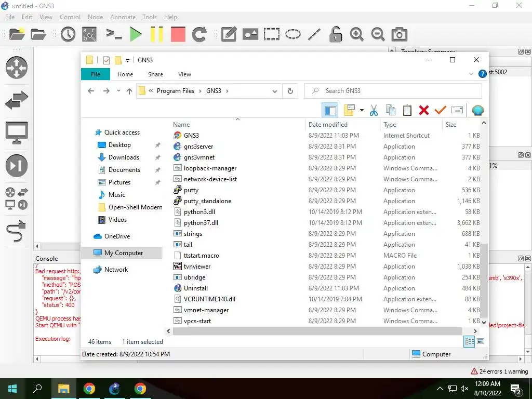The width and height of the screenshot is (532, 399).
Task: Open GNS3 Edit menu
Action: [x=27, y=17]
